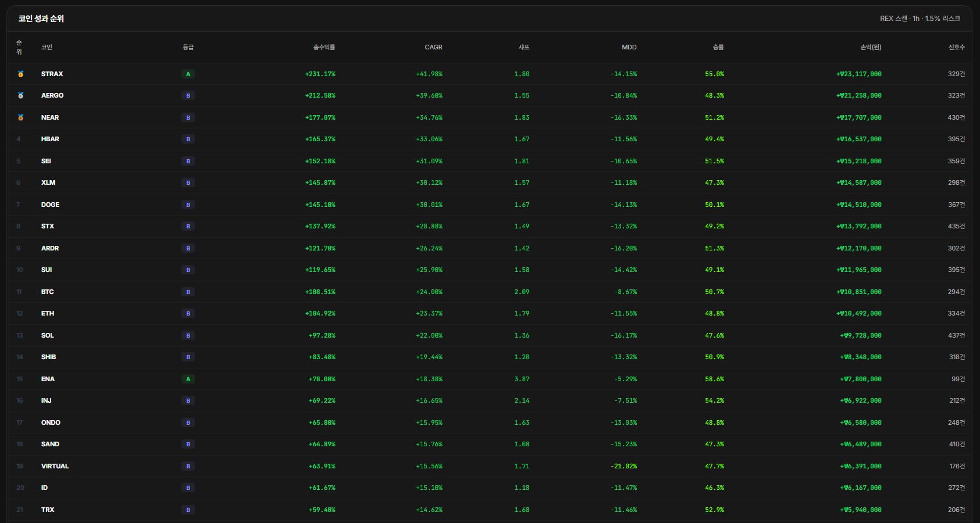This screenshot has width=980, height=523.
Task: Select the INJ coin name
Action: tap(47, 400)
